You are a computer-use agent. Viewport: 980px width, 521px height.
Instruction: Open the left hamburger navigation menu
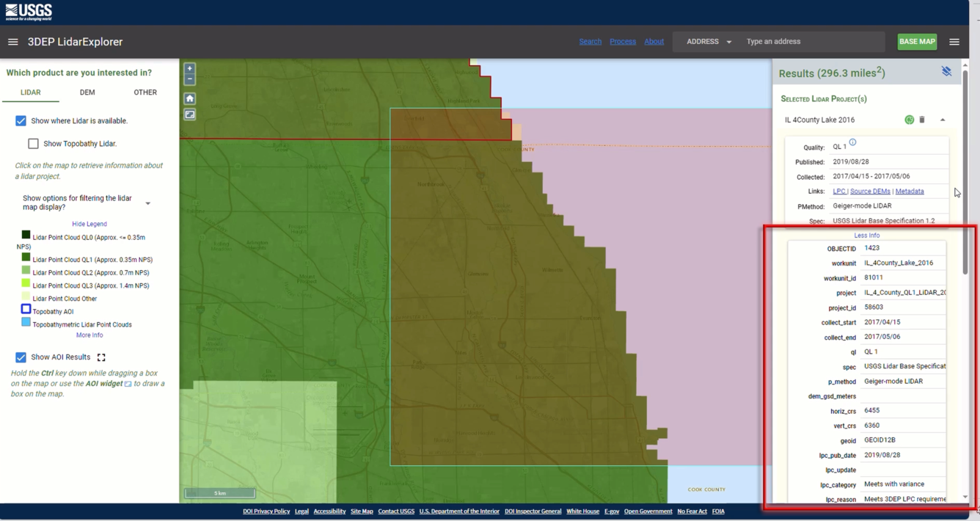click(12, 42)
